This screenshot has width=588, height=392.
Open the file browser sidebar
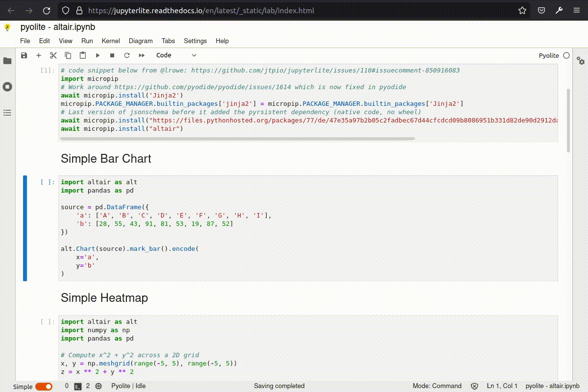pyautogui.click(x=7, y=61)
